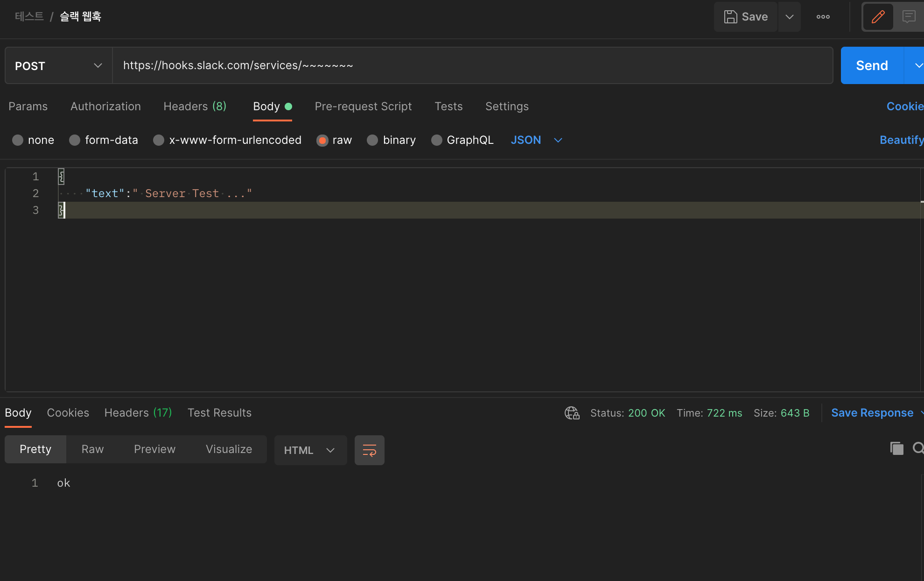Click the Save floppy disk icon

(730, 17)
